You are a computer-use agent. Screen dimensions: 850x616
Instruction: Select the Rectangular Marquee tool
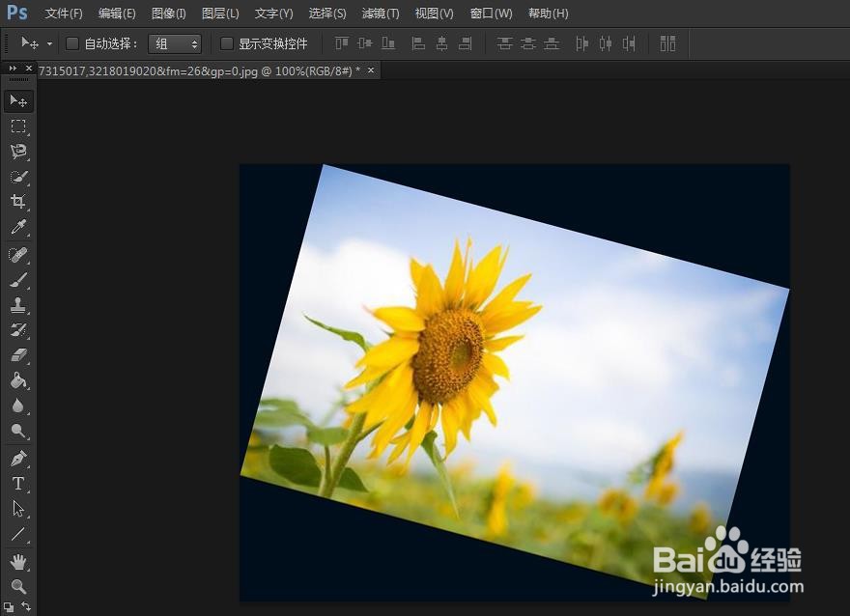pyautogui.click(x=18, y=126)
